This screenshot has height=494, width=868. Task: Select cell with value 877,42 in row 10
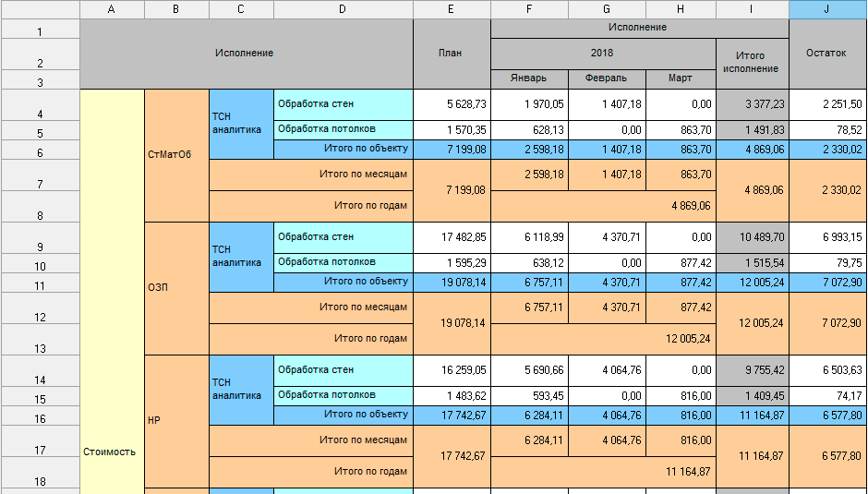(681, 263)
